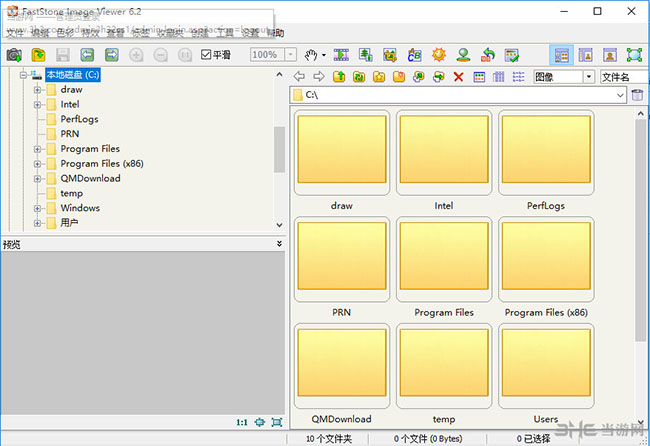Click the recycle bin icon beside path
Image resolution: width=650 pixels, height=446 pixels.
[637, 95]
